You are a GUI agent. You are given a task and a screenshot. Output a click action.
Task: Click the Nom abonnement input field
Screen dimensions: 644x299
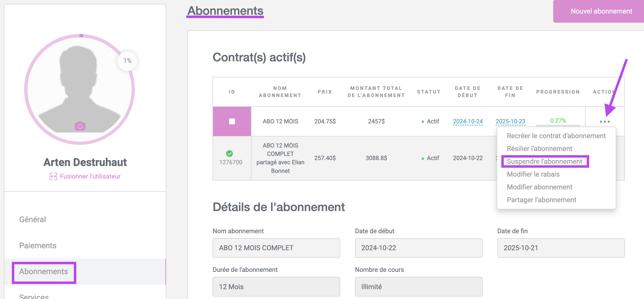[276, 248]
